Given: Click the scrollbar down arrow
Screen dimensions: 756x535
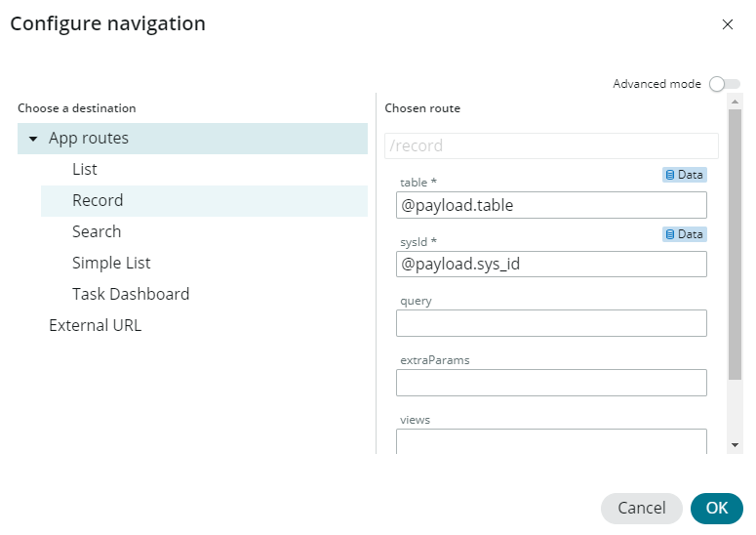Looking at the screenshot, I should coord(735,445).
